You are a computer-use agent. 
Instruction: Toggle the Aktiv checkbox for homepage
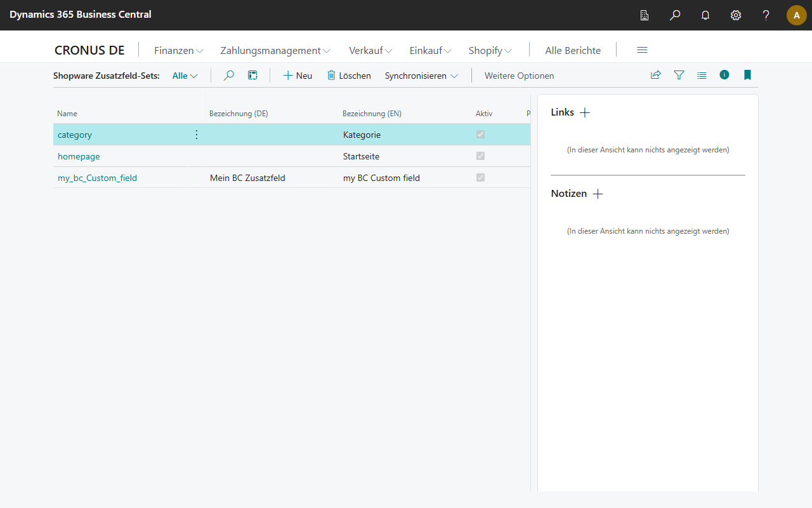click(480, 156)
